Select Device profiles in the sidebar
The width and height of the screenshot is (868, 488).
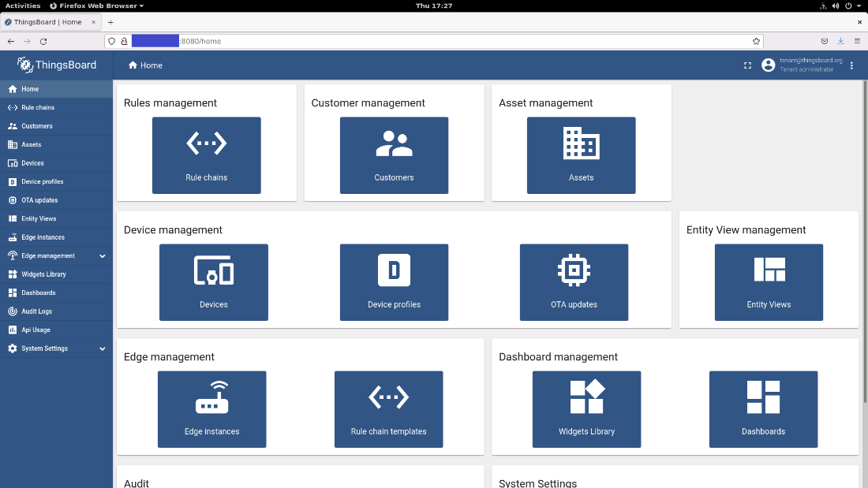point(57,181)
